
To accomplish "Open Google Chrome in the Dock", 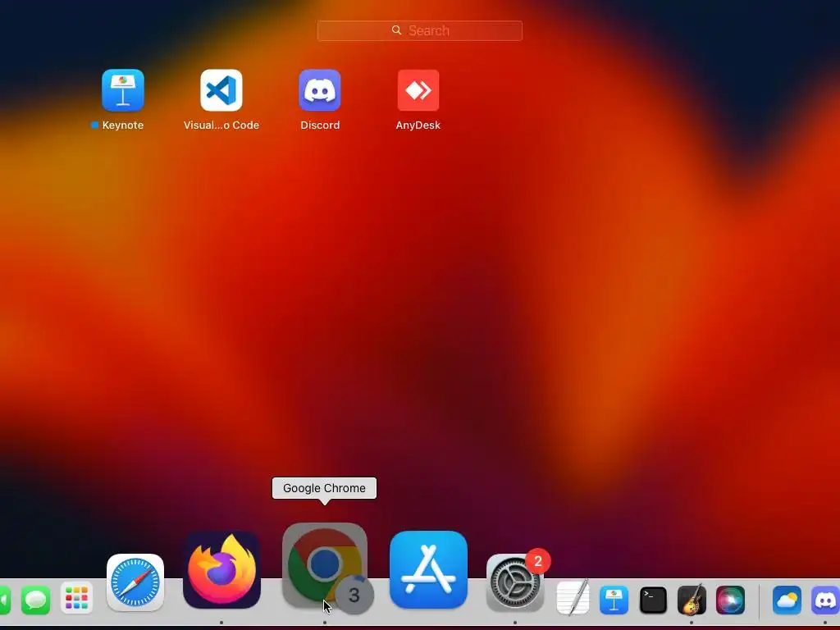I will pyautogui.click(x=325, y=566).
